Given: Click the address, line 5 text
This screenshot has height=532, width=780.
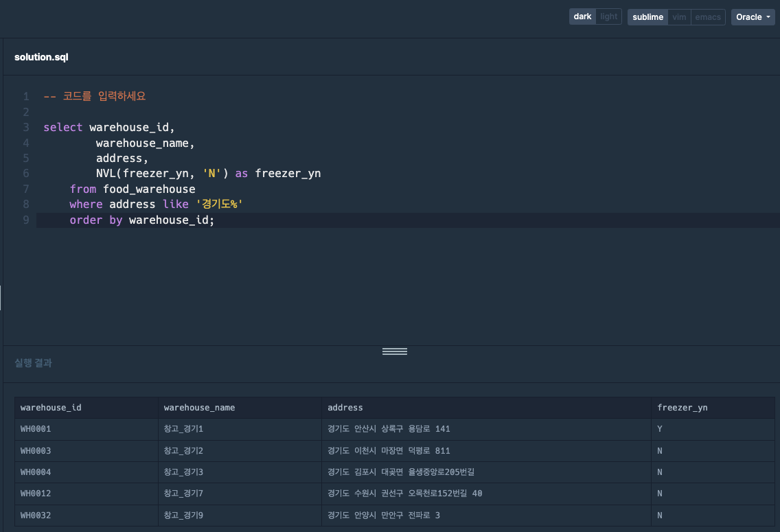Looking at the screenshot, I should (x=122, y=158).
